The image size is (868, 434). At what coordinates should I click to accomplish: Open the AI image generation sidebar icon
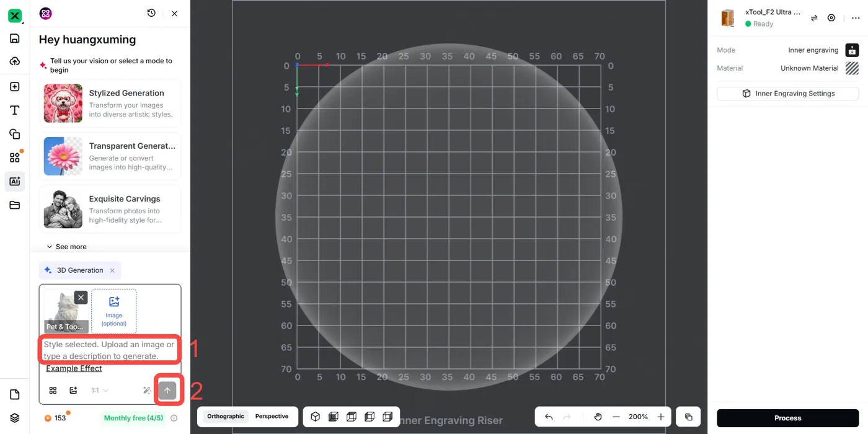pyautogui.click(x=15, y=182)
